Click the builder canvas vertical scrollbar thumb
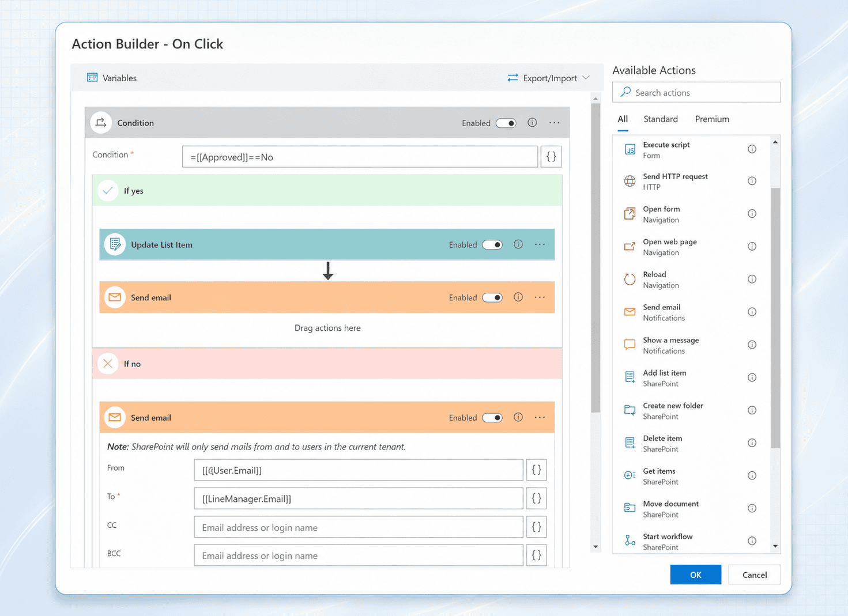Image resolution: width=848 pixels, height=616 pixels. tap(596, 258)
